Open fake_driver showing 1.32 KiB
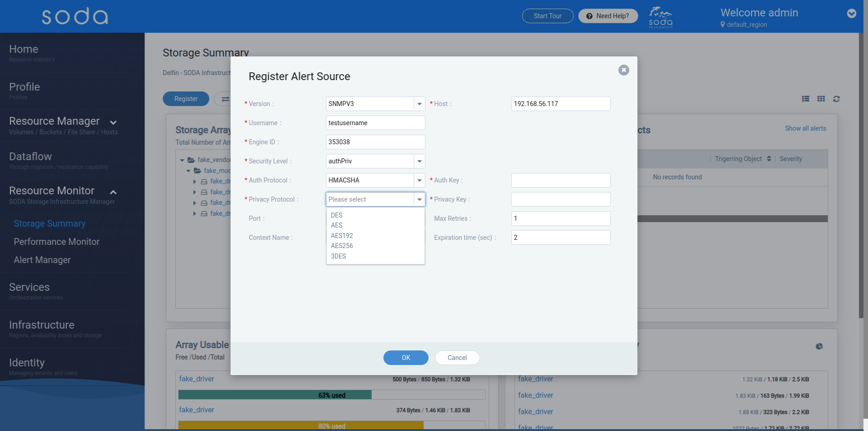The width and height of the screenshot is (868, 431). [535, 379]
